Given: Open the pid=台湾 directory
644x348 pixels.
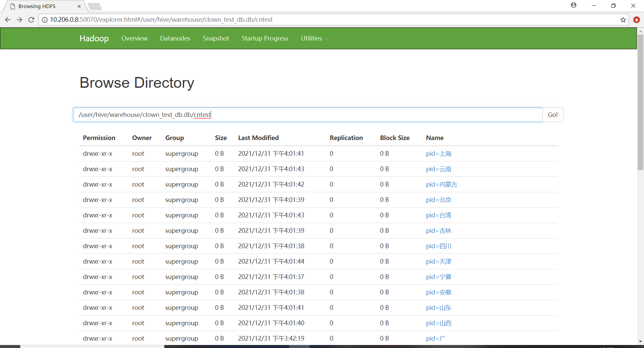Looking at the screenshot, I should coord(438,215).
